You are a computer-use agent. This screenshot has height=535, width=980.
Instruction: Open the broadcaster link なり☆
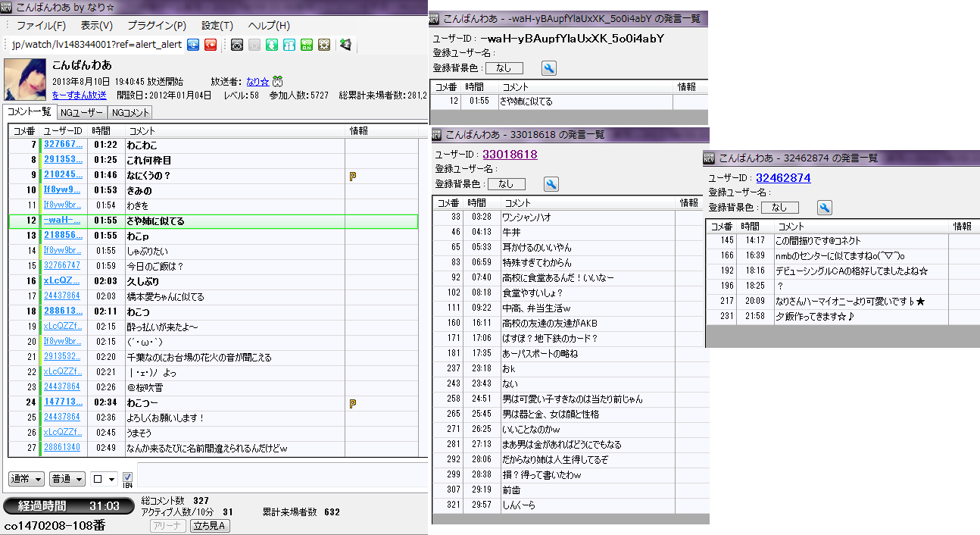[257, 81]
